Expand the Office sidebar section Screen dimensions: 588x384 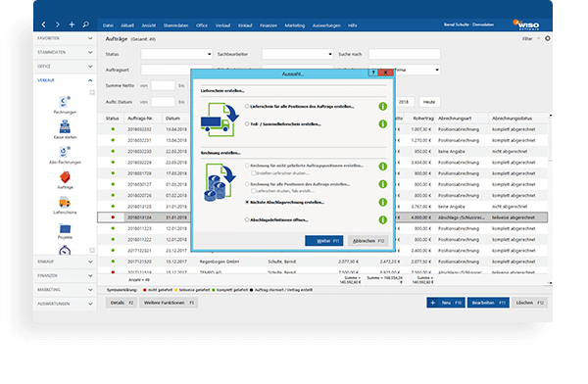coord(65,66)
